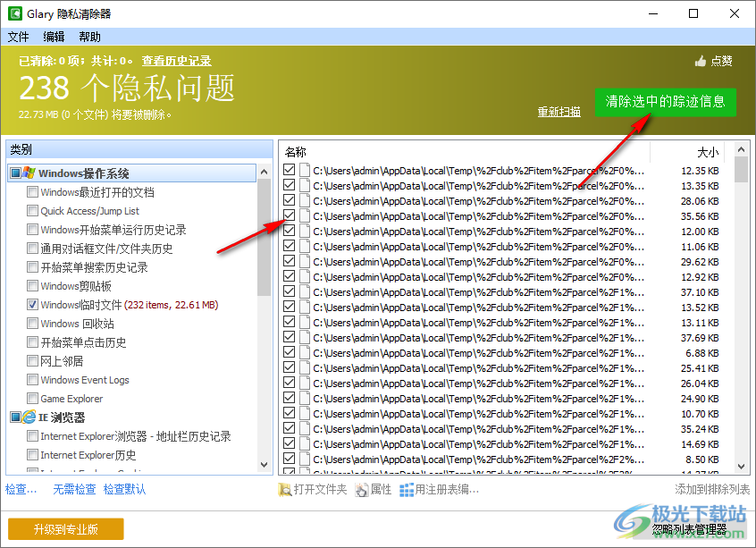Click category list scroll up arrow
The image size is (756, 548).
(264, 172)
